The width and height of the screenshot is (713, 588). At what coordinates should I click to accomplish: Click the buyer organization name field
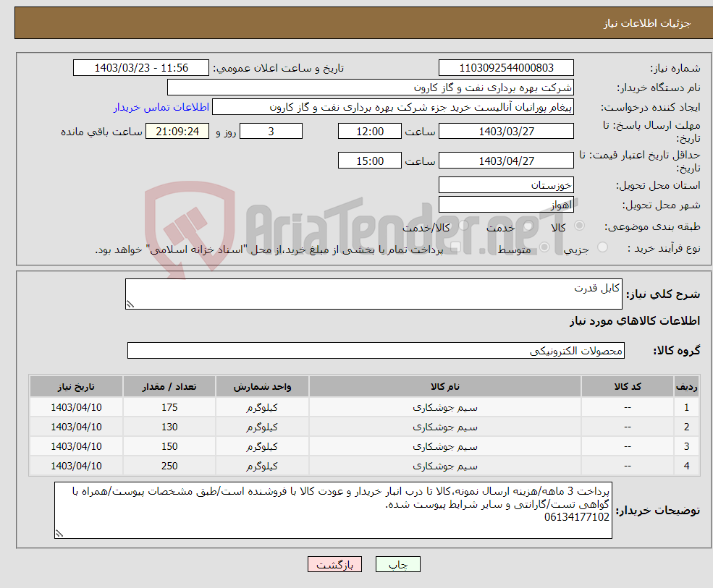click(x=370, y=88)
